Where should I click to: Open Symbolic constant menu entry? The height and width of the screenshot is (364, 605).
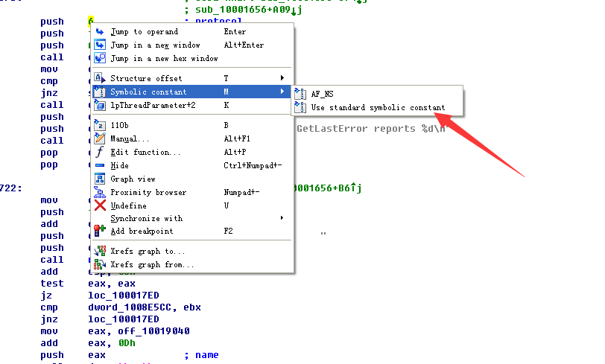point(192,92)
